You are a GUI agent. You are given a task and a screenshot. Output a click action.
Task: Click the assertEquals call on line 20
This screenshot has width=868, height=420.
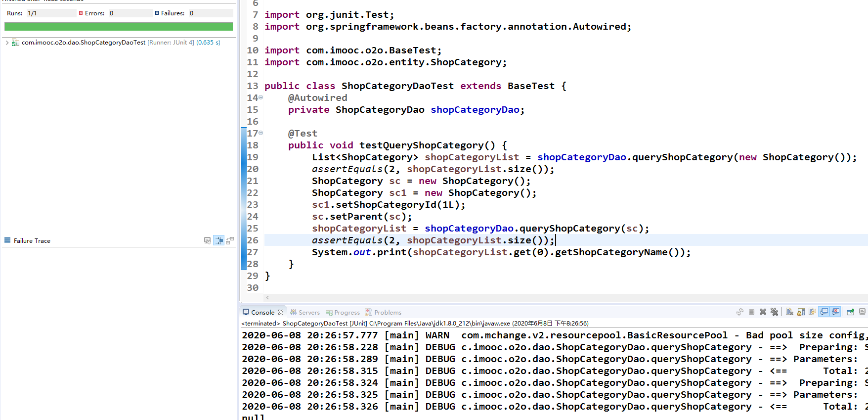433,169
